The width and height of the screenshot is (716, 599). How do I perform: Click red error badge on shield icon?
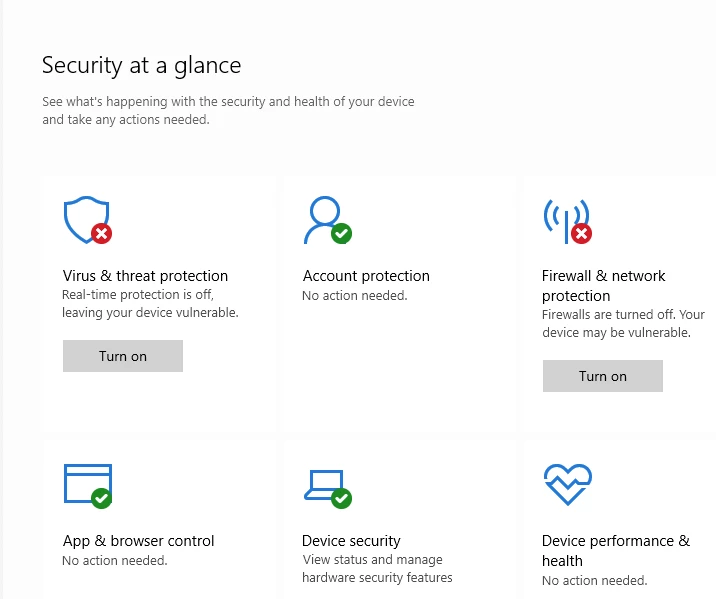(101, 234)
